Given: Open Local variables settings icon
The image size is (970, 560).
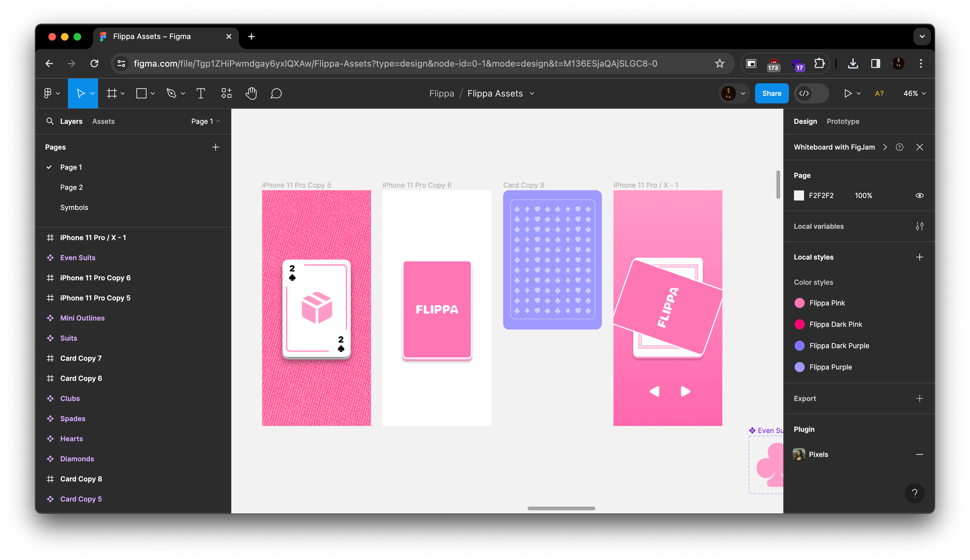Looking at the screenshot, I should (919, 226).
